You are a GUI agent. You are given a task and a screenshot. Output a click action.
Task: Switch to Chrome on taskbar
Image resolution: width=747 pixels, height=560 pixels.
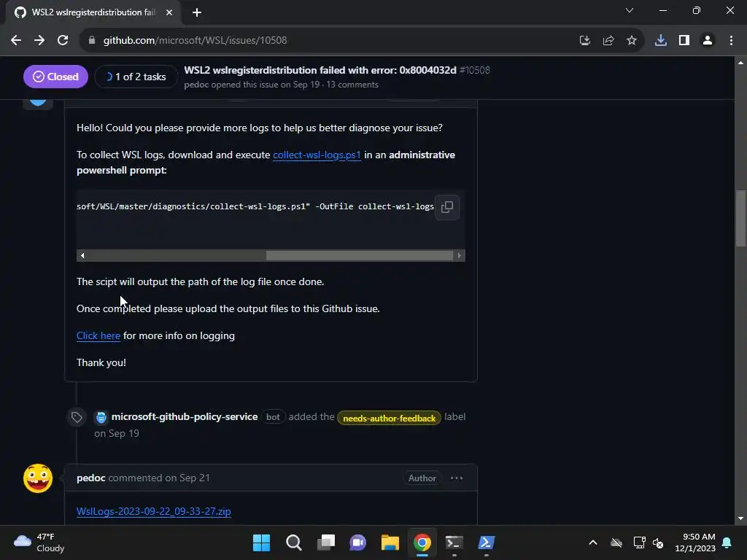422,542
